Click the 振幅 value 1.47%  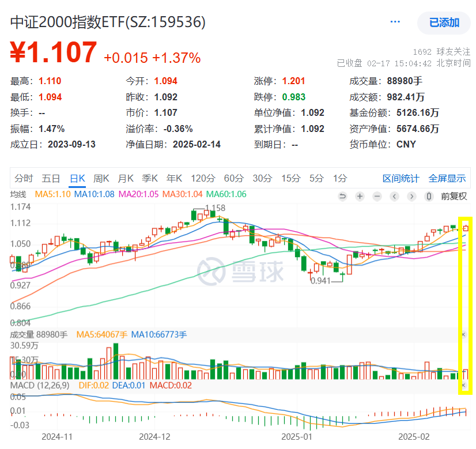52,129
